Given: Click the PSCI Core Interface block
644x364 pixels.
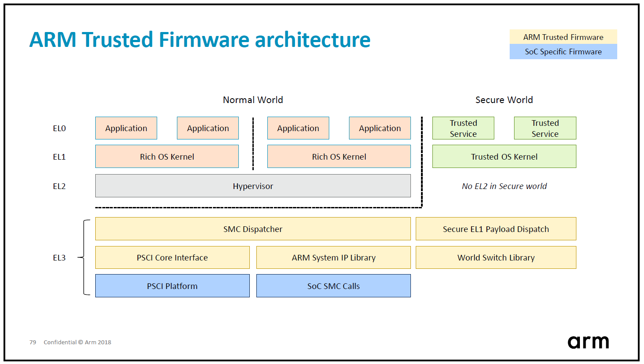Looking at the screenshot, I should click(x=172, y=257).
